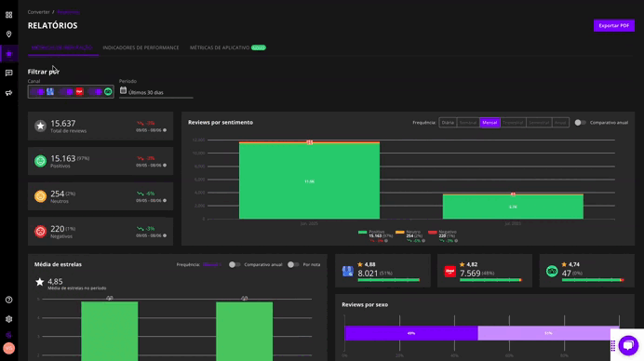Select Mensal frequency
Viewport: 644px width, 361px height.
490,123
